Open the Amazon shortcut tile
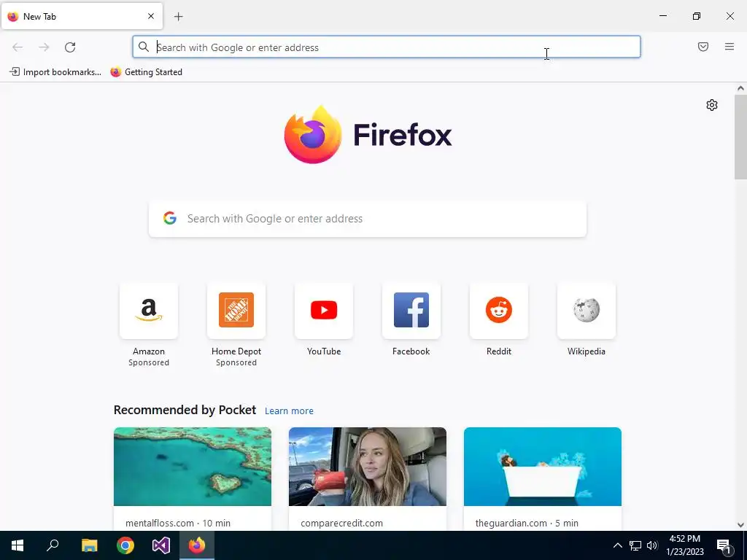This screenshot has height=560, width=747. (x=149, y=311)
